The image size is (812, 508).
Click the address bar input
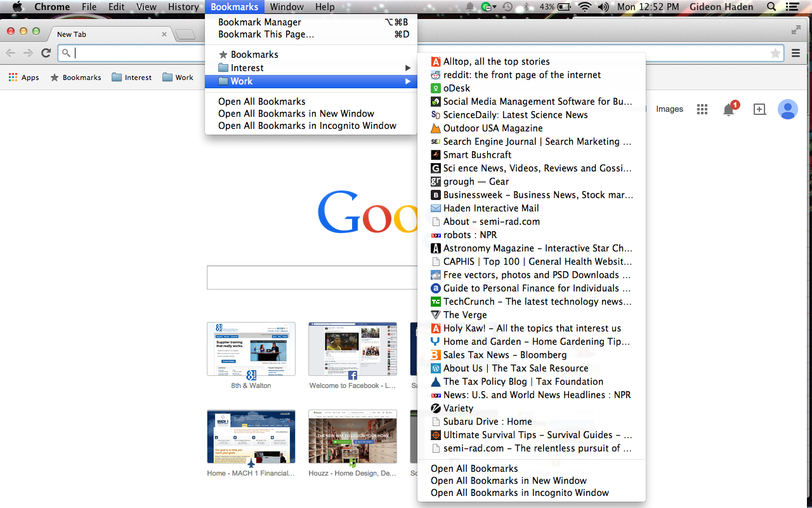(421, 53)
